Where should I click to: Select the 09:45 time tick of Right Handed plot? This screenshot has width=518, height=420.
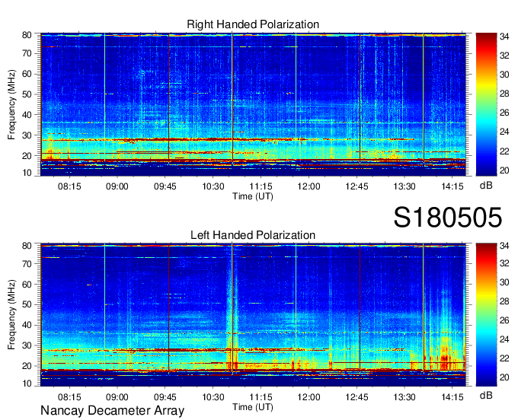coord(165,186)
